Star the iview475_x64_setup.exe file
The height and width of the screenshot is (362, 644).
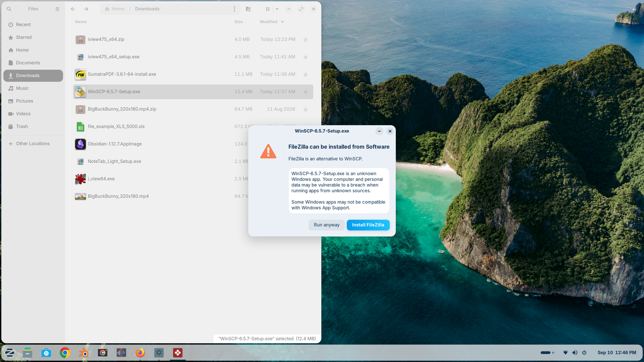click(306, 57)
